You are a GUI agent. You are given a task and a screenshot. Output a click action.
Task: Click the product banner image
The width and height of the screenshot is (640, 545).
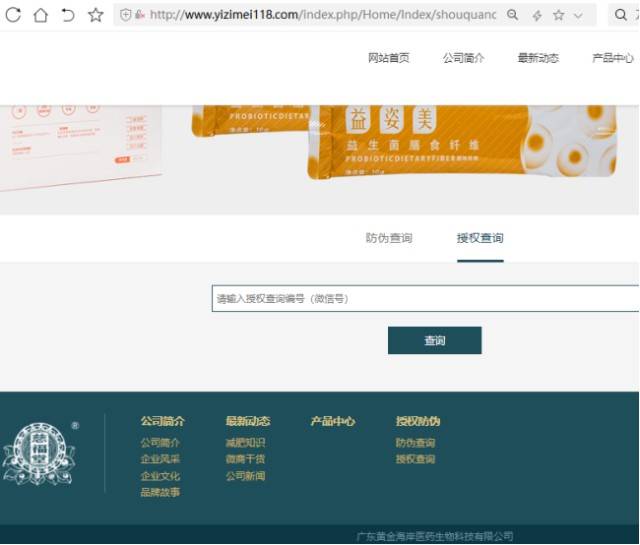(320, 160)
